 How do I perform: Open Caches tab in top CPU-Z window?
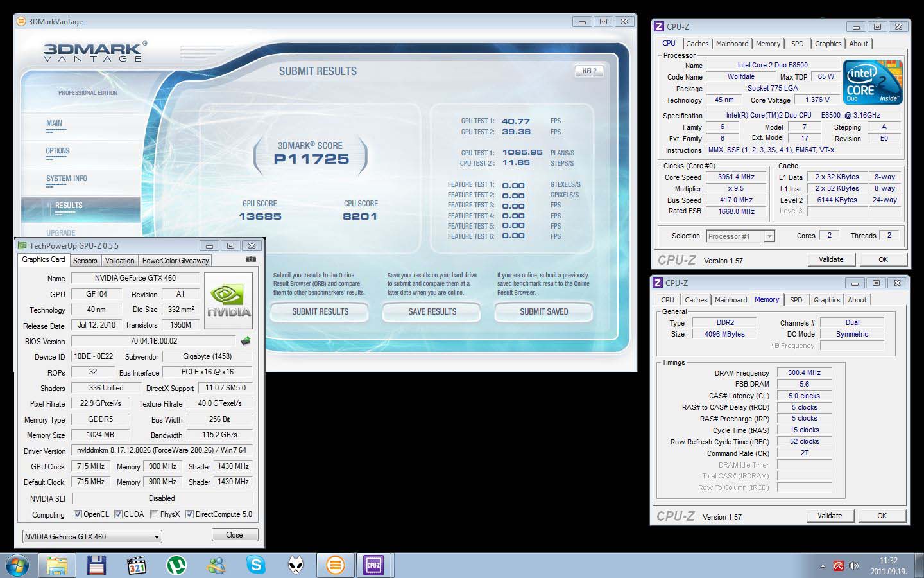coord(697,44)
